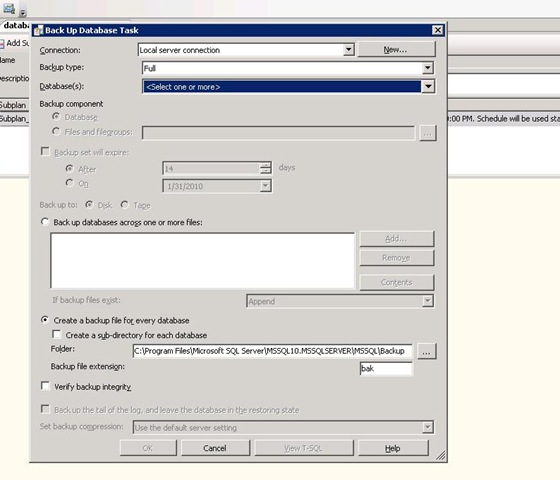Click the dialog resize grip corner

[x=441, y=456]
